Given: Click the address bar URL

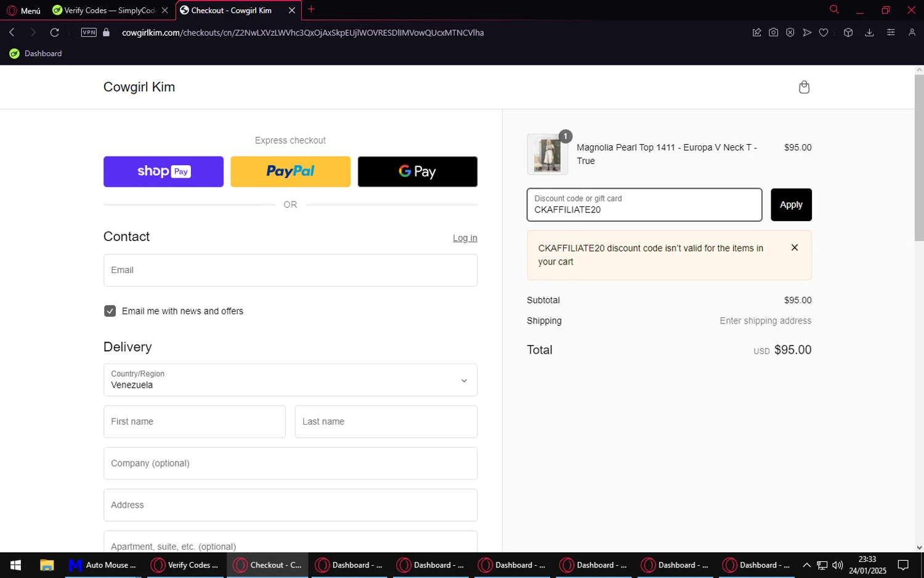Looking at the screenshot, I should pos(303,33).
